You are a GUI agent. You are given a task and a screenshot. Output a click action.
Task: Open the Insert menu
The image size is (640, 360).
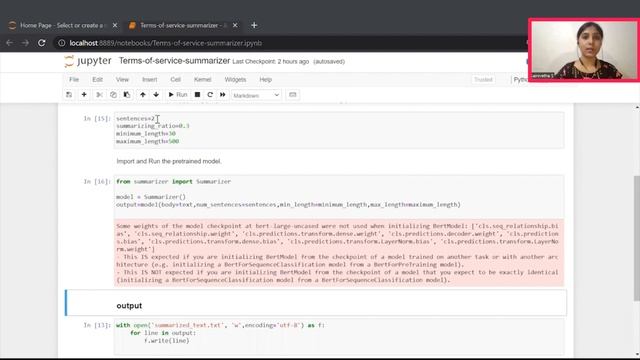pyautogui.click(x=149, y=80)
